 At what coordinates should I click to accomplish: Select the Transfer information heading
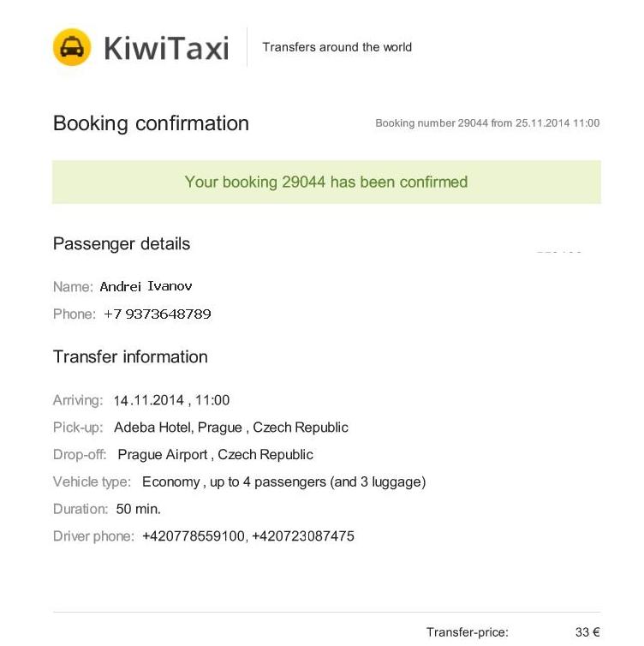point(130,356)
